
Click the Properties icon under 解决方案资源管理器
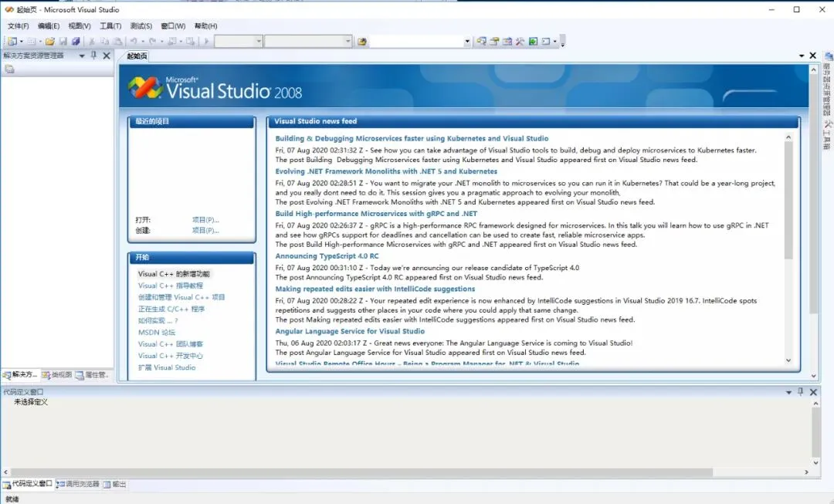coord(9,69)
